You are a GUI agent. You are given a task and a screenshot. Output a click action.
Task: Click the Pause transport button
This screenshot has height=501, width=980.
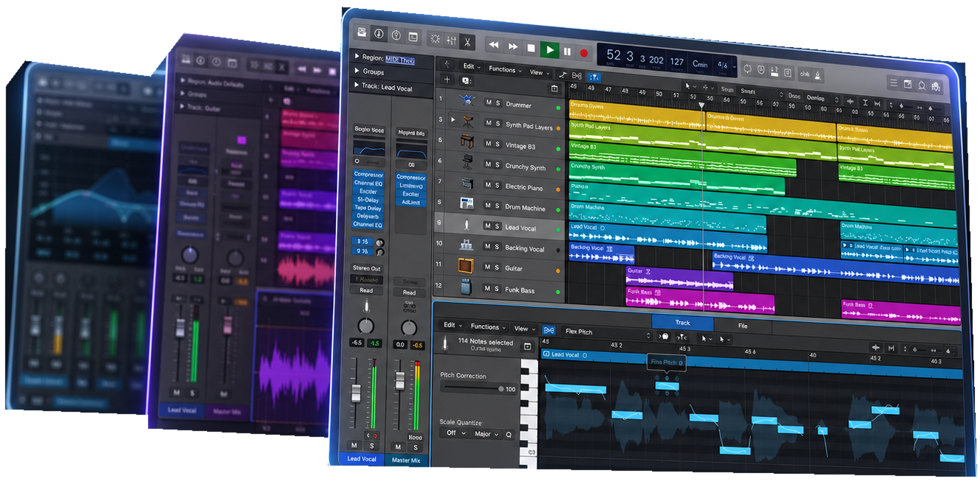(567, 52)
